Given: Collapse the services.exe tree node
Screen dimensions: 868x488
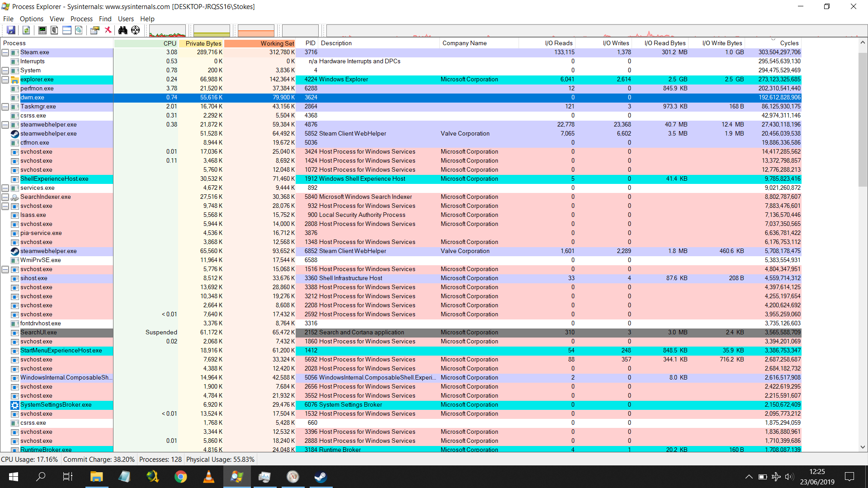Looking at the screenshot, I should 5,188.
